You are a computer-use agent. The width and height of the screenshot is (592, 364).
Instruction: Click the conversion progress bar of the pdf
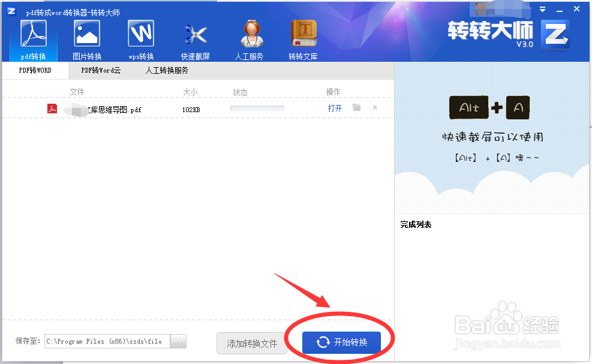tap(257, 109)
